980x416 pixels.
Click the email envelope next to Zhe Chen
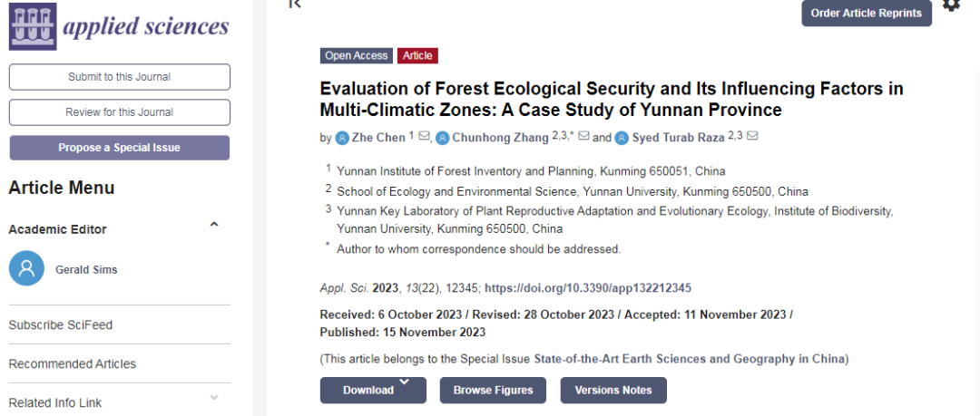(x=424, y=137)
